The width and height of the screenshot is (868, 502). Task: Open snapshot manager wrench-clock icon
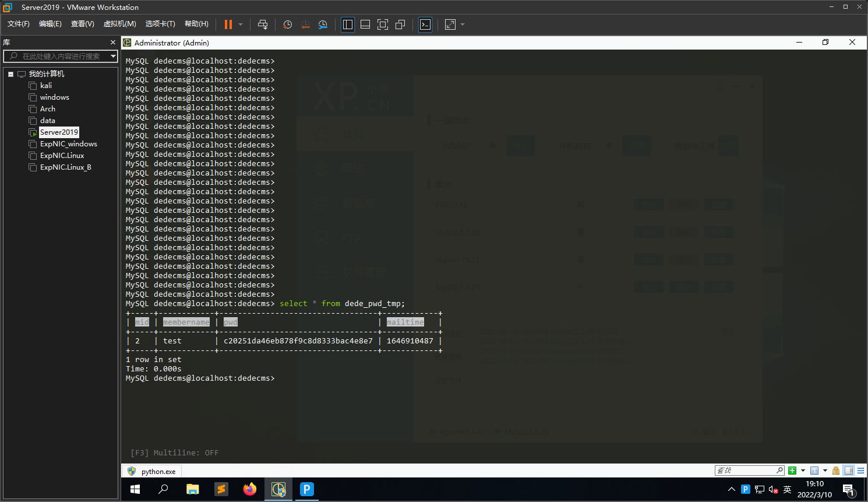[323, 24]
